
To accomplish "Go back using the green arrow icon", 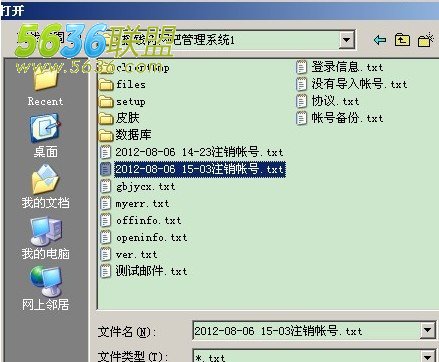I will 380,40.
